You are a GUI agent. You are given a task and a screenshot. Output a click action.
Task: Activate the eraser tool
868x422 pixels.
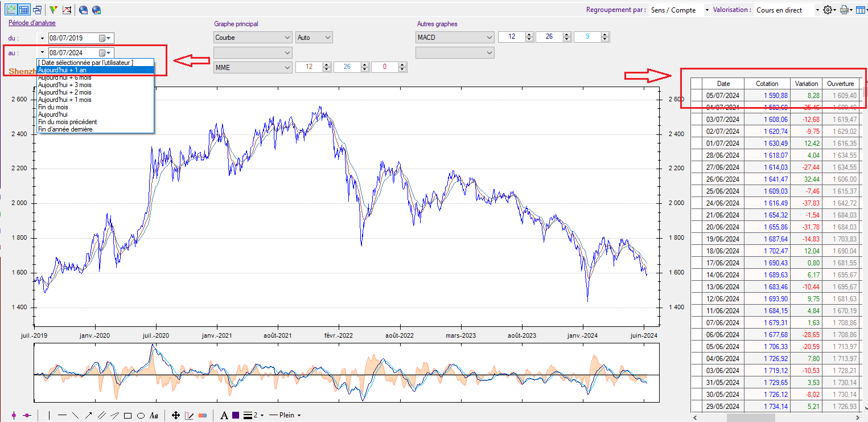click(x=202, y=415)
